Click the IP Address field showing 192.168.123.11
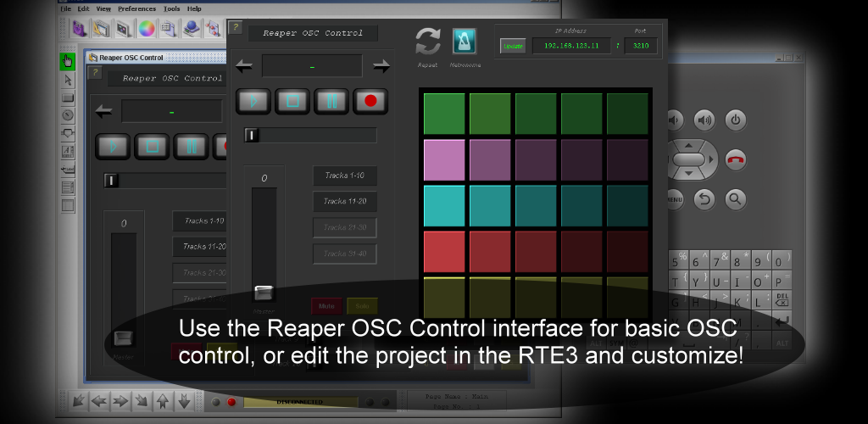The width and height of the screenshot is (868, 424). 572,46
